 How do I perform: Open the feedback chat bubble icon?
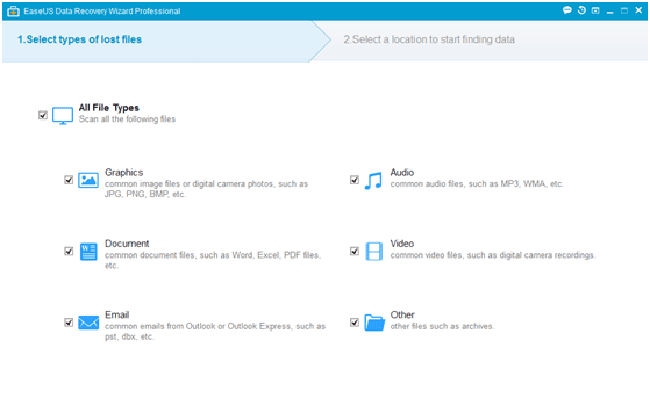coord(567,10)
